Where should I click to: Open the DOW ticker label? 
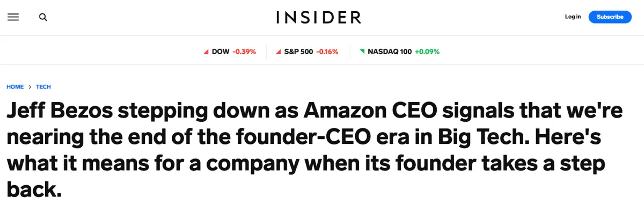(221, 52)
